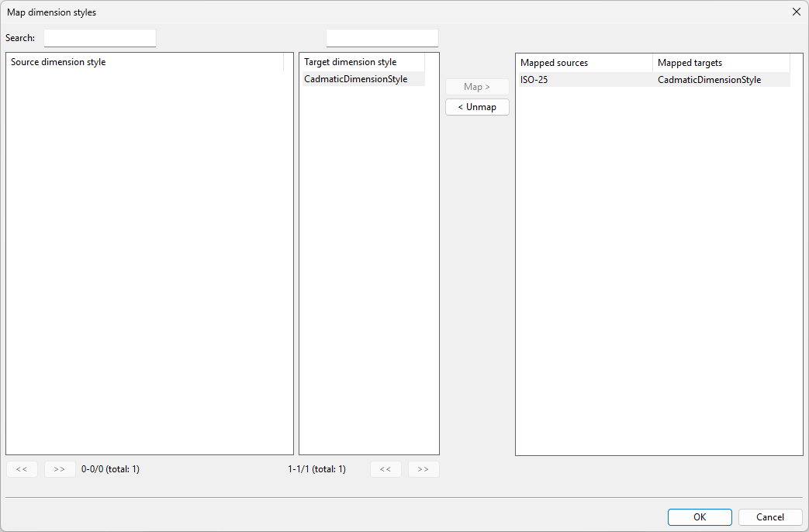Sort by the Mapped targets column header

[x=721, y=63]
